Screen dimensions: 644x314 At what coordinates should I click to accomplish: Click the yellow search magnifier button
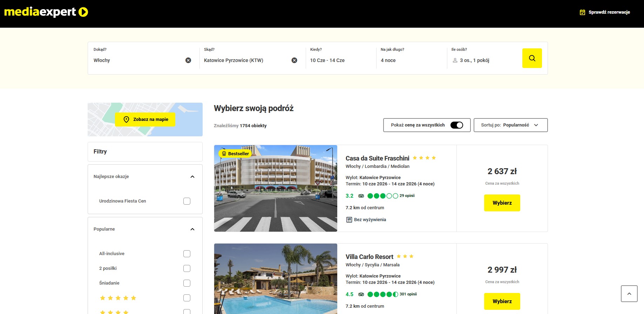(x=532, y=58)
